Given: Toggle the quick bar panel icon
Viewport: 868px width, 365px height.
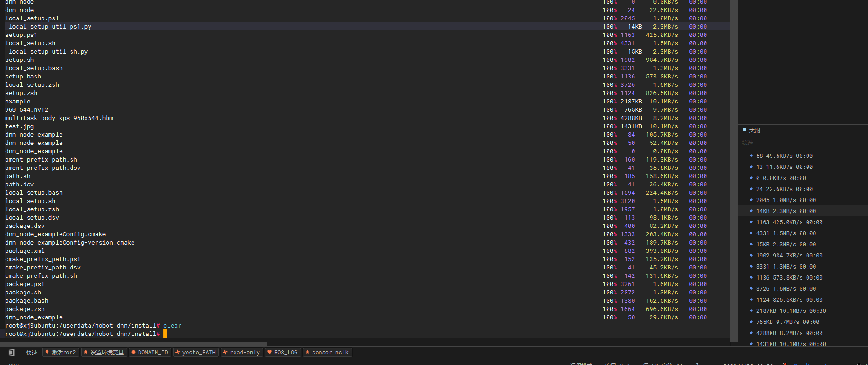Looking at the screenshot, I should click(x=12, y=353).
